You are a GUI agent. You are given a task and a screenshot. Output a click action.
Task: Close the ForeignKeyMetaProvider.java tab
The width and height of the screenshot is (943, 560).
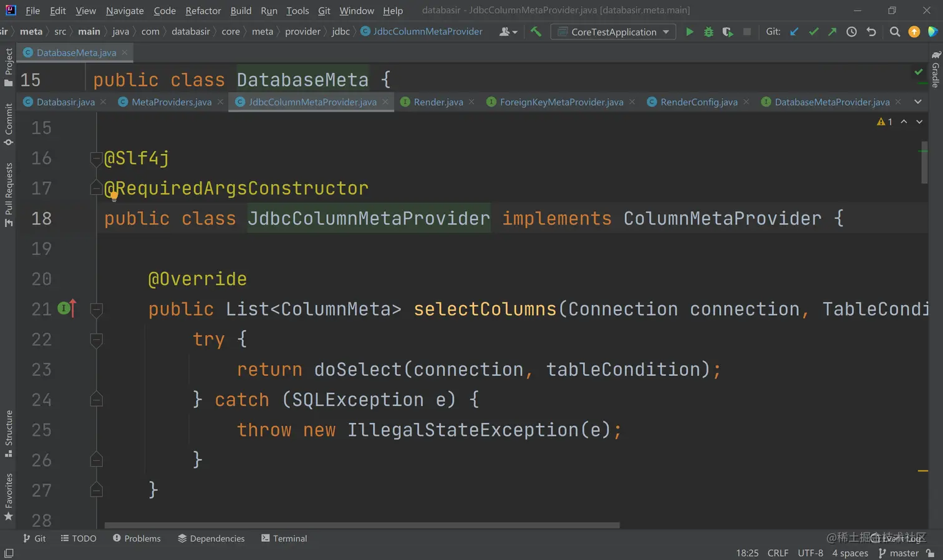pos(632,102)
